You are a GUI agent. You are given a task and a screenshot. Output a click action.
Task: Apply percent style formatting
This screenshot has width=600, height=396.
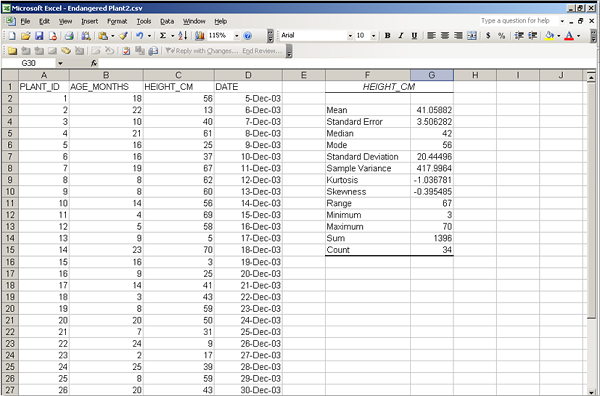pos(501,36)
